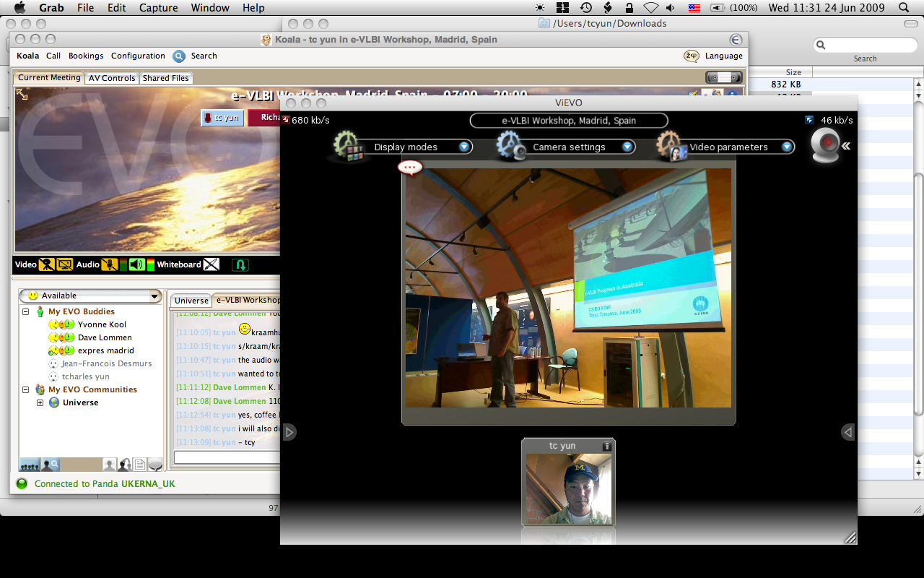The image size is (924, 578).
Task: Click the language globe icon beside Language
Action: click(x=692, y=56)
